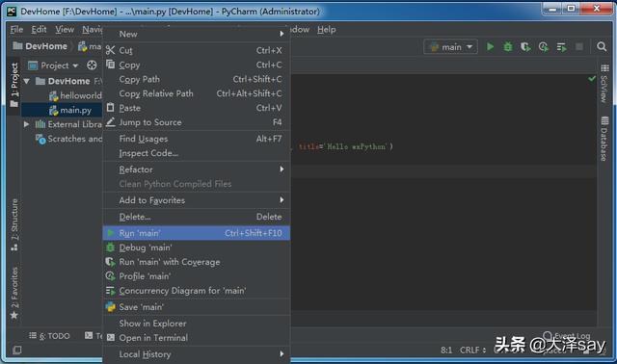Open the Favorites tool window tab

14,293
